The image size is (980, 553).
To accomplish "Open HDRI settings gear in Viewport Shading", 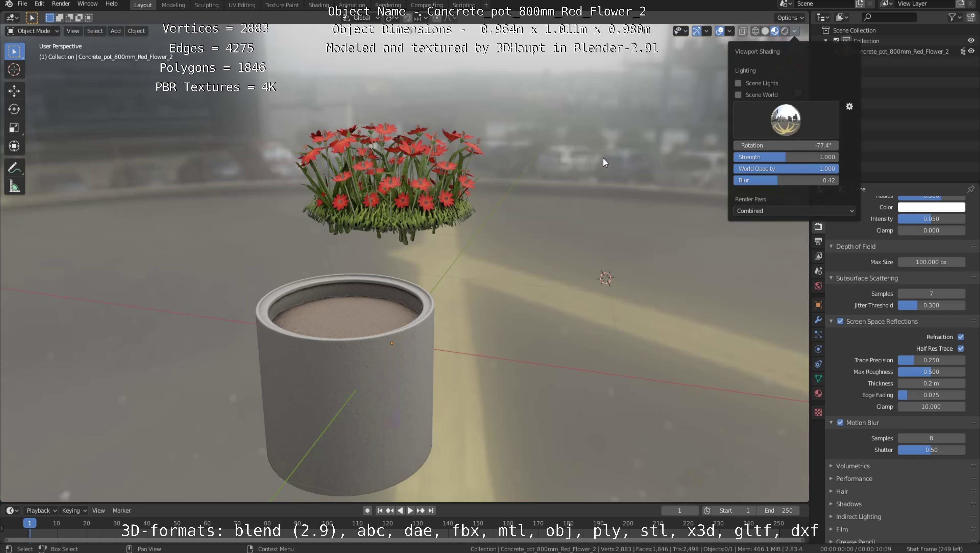I will click(849, 106).
